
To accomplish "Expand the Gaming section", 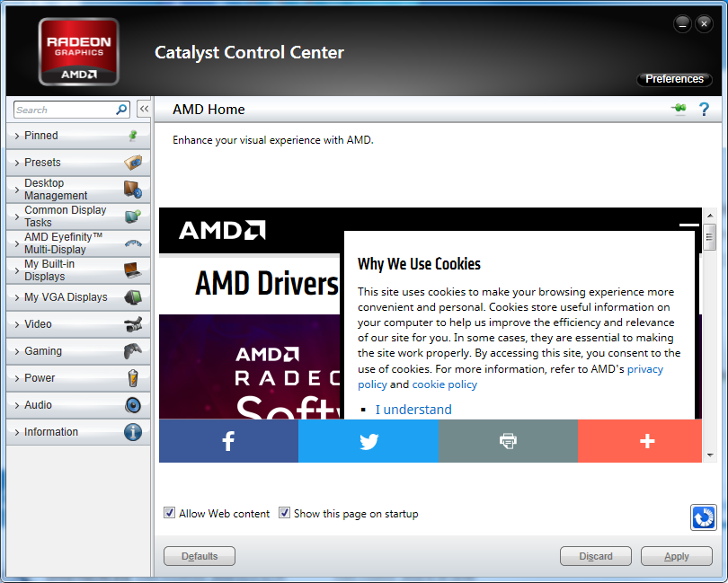I will click(78, 351).
